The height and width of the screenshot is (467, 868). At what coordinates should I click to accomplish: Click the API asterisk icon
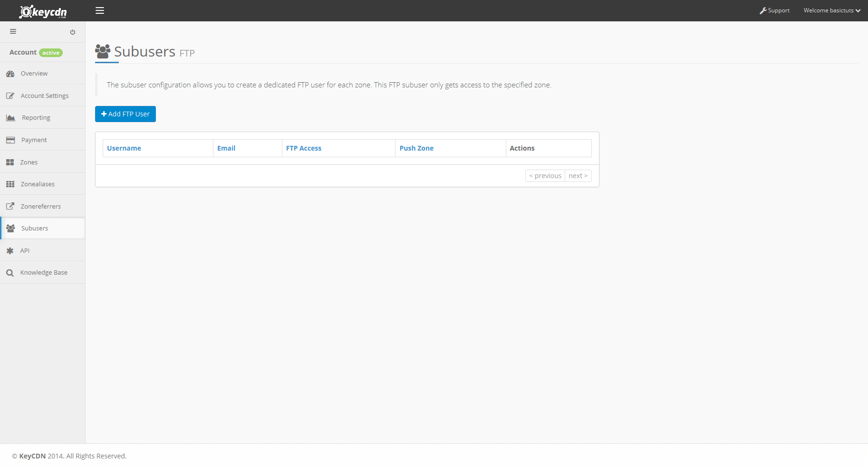(10, 251)
